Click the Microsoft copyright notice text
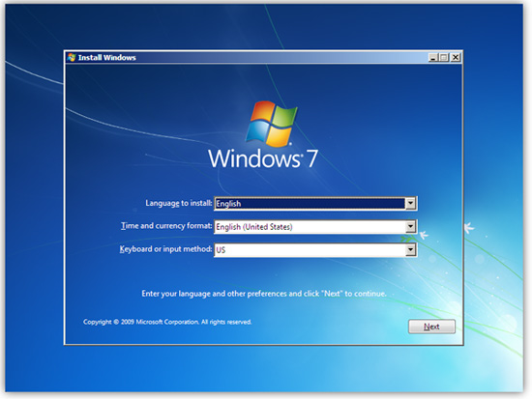The image size is (532, 399). 167,322
